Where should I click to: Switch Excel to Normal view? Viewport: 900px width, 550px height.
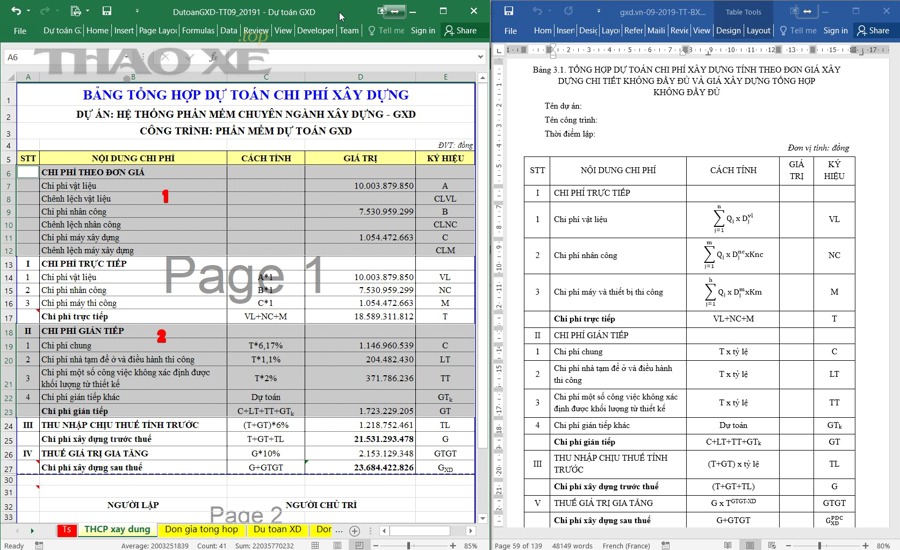[x=315, y=545]
